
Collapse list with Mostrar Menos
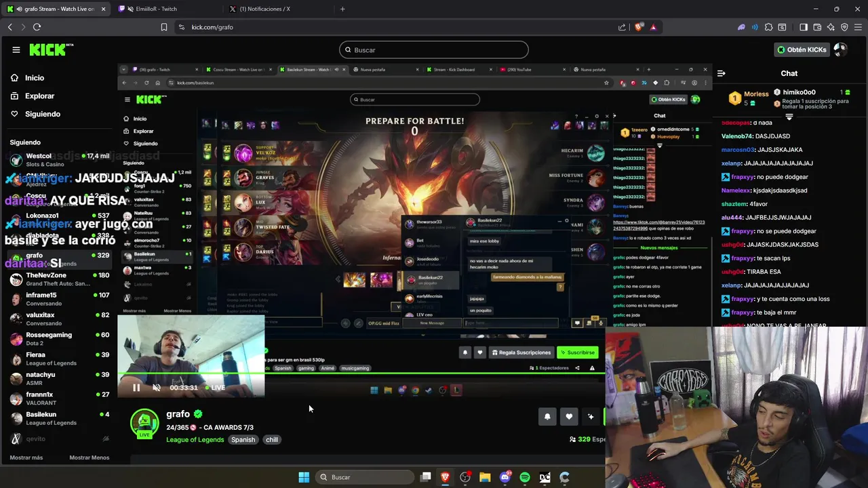[89, 457]
